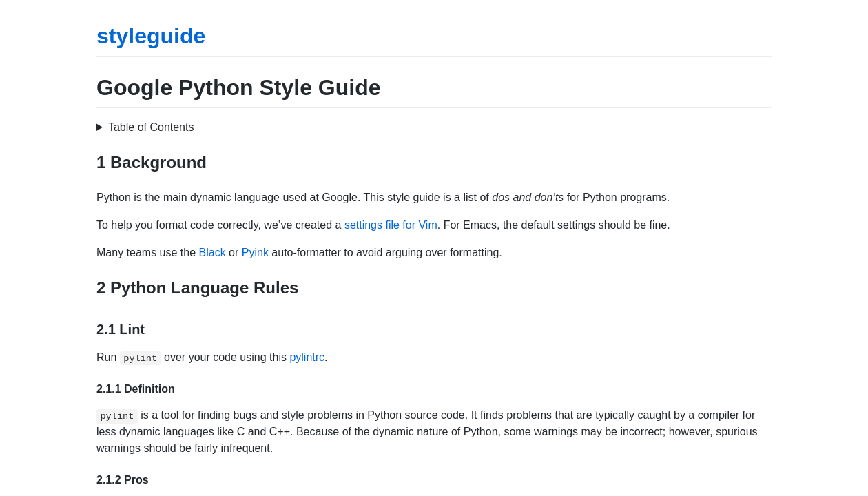Click the pylint code starting the Definition paragraph

point(117,416)
